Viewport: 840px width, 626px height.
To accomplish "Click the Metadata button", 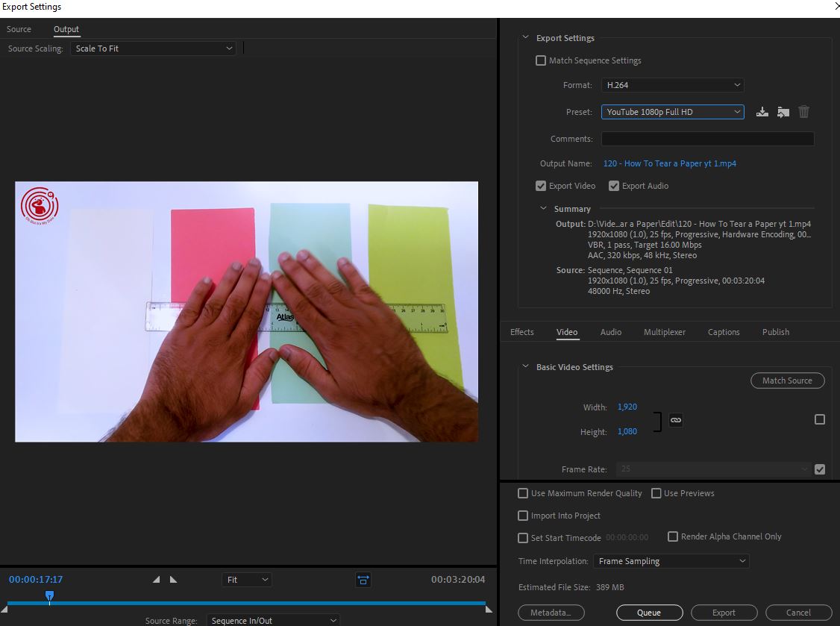I will [551, 613].
